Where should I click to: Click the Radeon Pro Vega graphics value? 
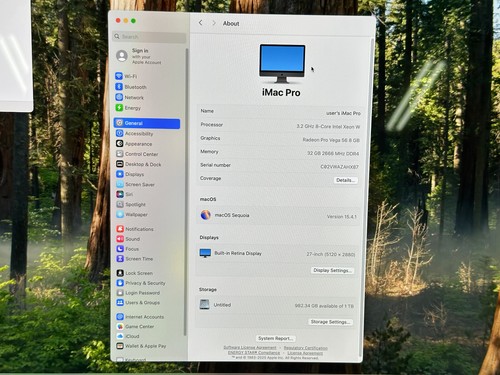pos(331,140)
